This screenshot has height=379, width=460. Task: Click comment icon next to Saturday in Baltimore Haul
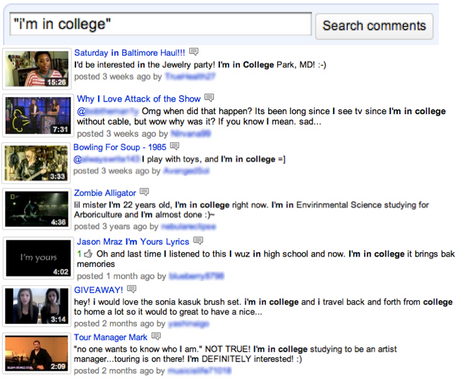coord(194,52)
